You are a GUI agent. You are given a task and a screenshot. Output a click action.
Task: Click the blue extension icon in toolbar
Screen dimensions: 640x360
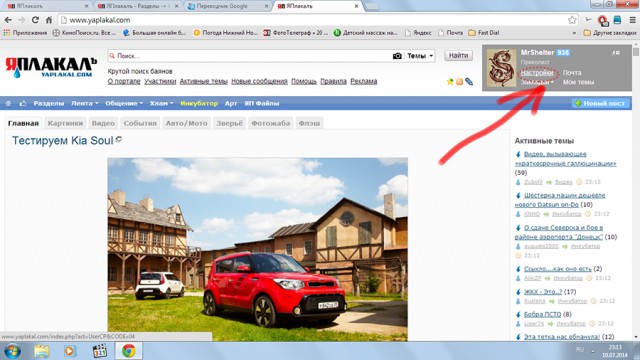pos(618,20)
